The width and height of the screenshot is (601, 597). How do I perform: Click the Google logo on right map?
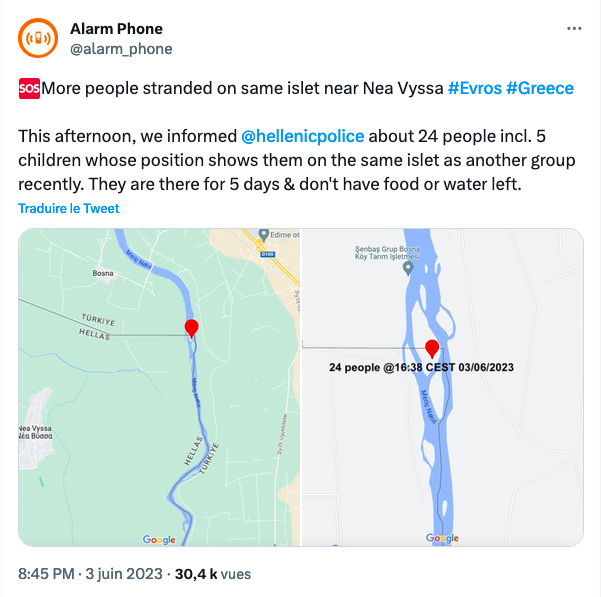[x=442, y=538]
